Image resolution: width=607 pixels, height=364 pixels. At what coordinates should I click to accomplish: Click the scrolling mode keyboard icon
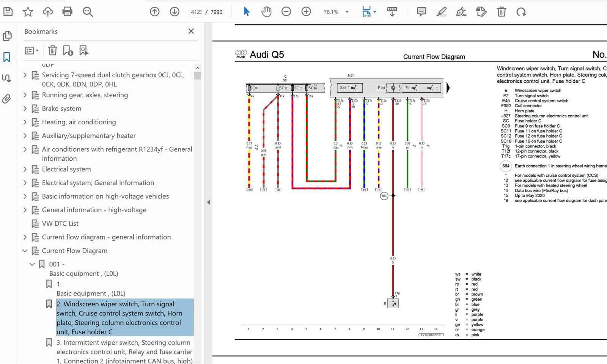click(x=392, y=12)
